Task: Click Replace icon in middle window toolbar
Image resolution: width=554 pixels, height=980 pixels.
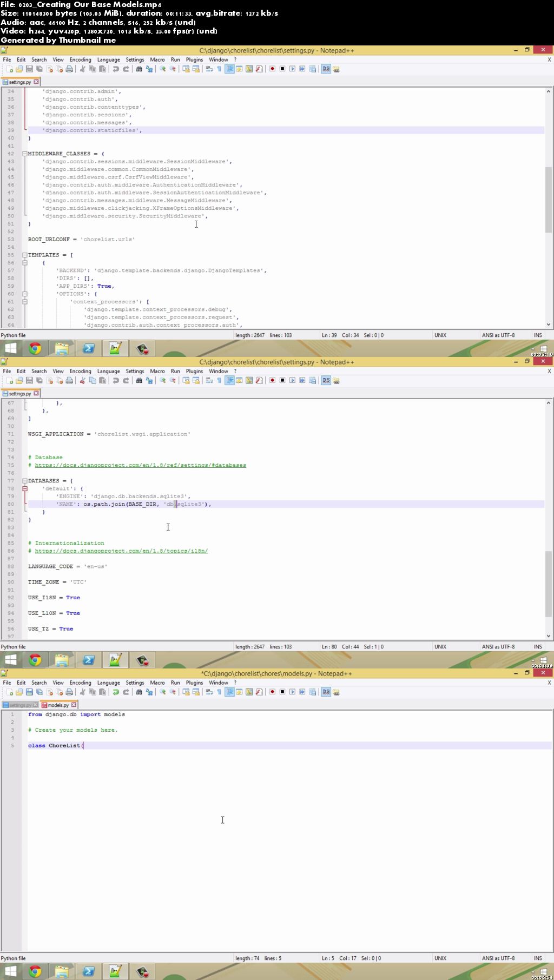Action: coord(149,381)
